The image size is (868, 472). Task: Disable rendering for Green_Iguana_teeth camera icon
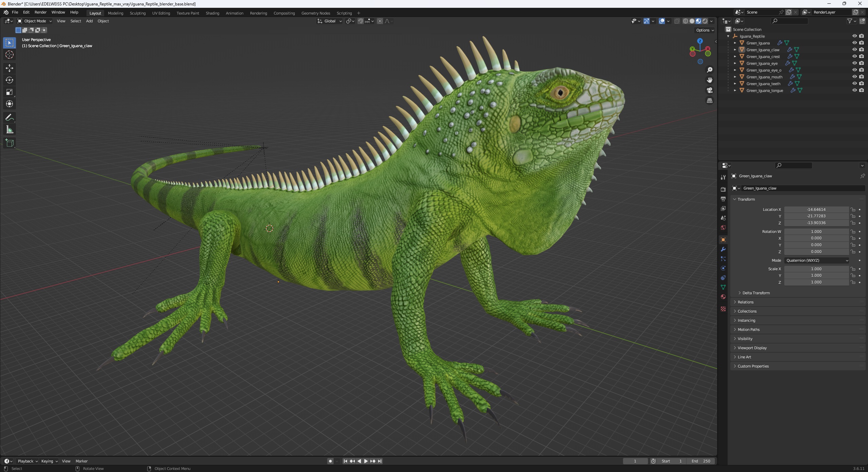tap(862, 83)
